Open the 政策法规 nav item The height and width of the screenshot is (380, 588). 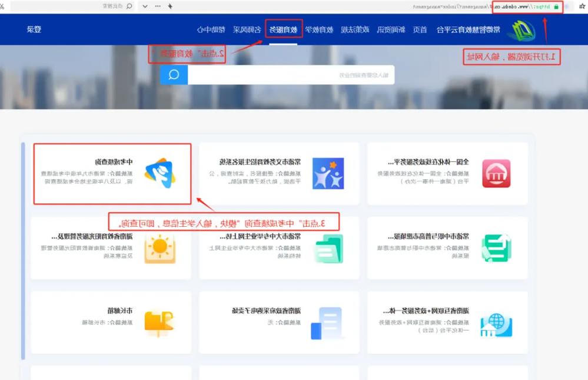[355, 29]
